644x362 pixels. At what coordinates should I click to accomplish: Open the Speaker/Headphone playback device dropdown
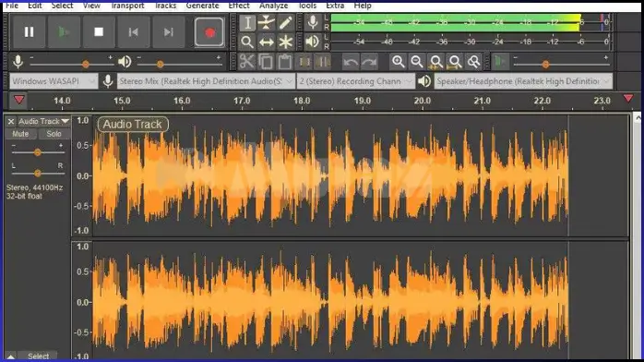(x=523, y=81)
